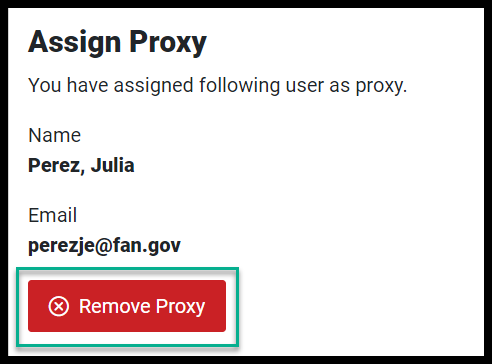This screenshot has width=492, height=364.
Task: Click the email perezje@fan.gov
Action: click(x=104, y=246)
